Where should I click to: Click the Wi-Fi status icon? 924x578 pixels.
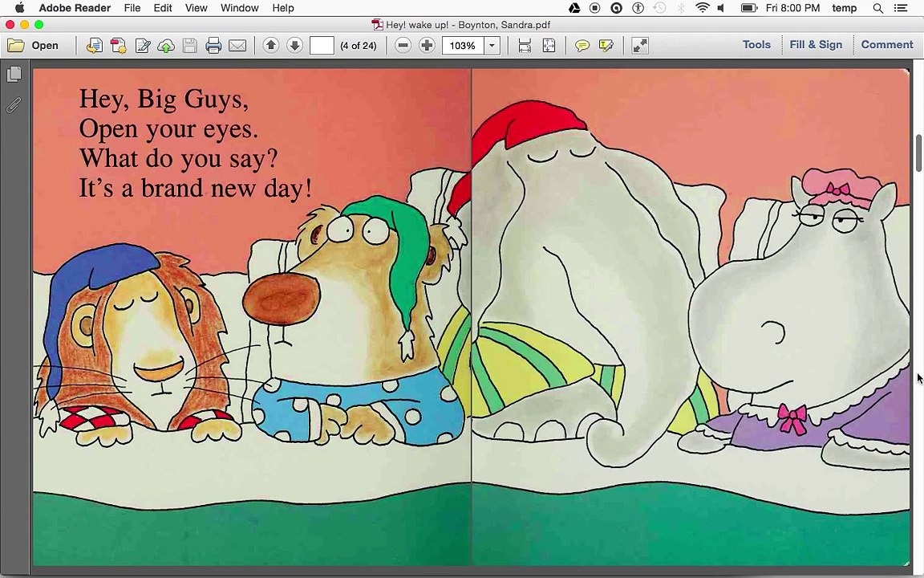coord(702,8)
